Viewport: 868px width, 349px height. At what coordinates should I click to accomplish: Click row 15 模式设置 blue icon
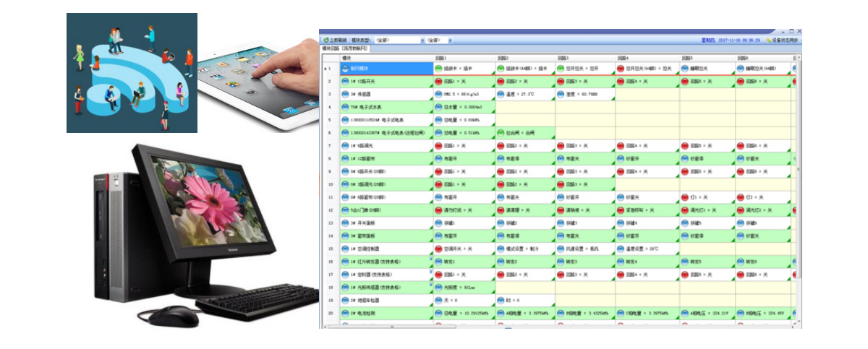(501, 249)
